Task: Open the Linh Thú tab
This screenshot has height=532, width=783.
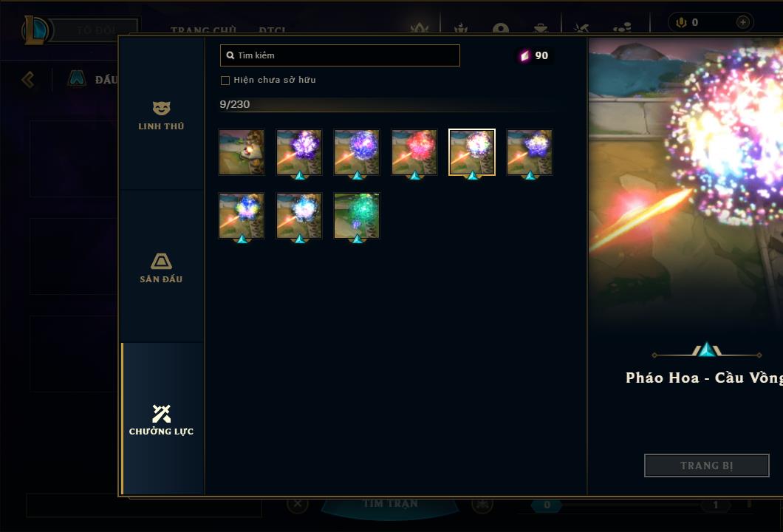Action: (x=161, y=115)
